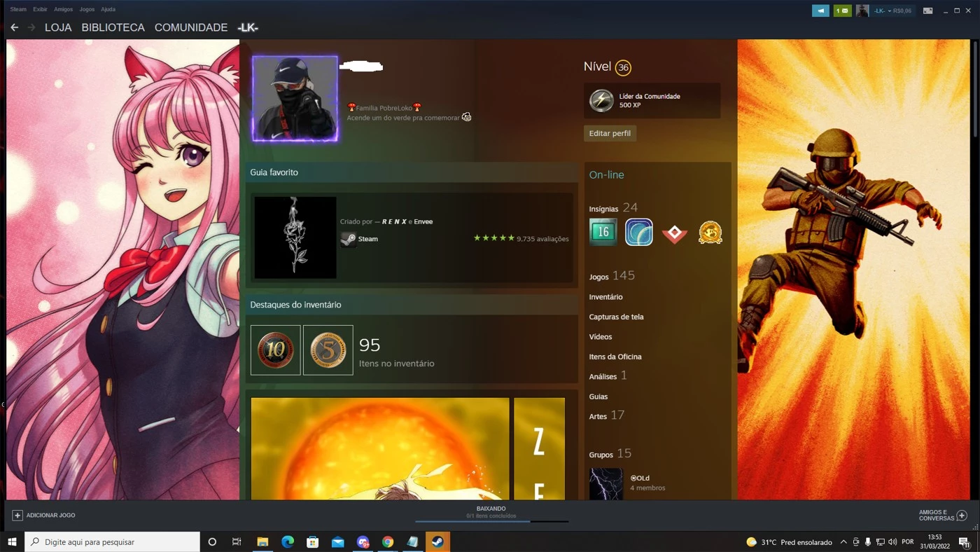The height and width of the screenshot is (552, 980).
Task: Open friends and chat plus icon
Action: click(x=962, y=515)
